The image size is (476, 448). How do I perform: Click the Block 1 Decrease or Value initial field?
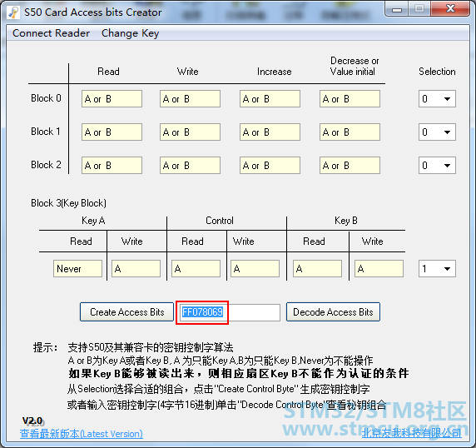click(x=350, y=132)
